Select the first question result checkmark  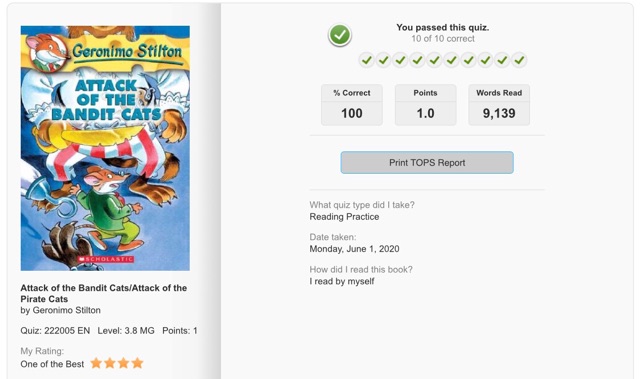[367, 60]
